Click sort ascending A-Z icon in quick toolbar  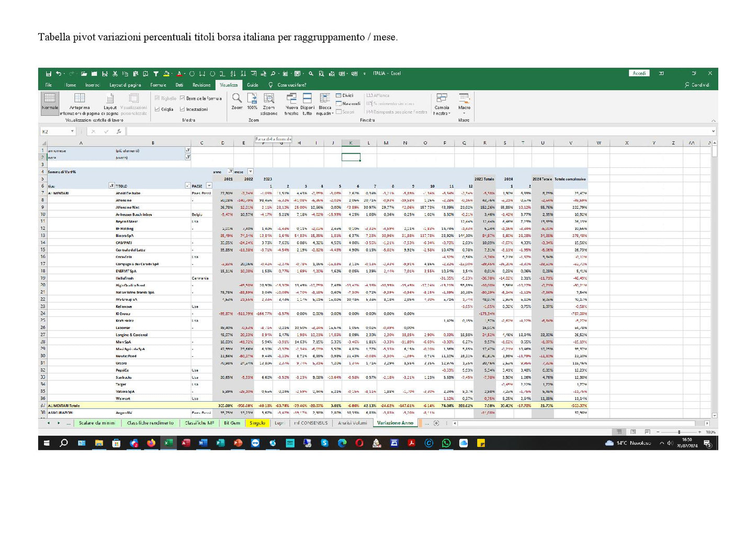coord(233,74)
